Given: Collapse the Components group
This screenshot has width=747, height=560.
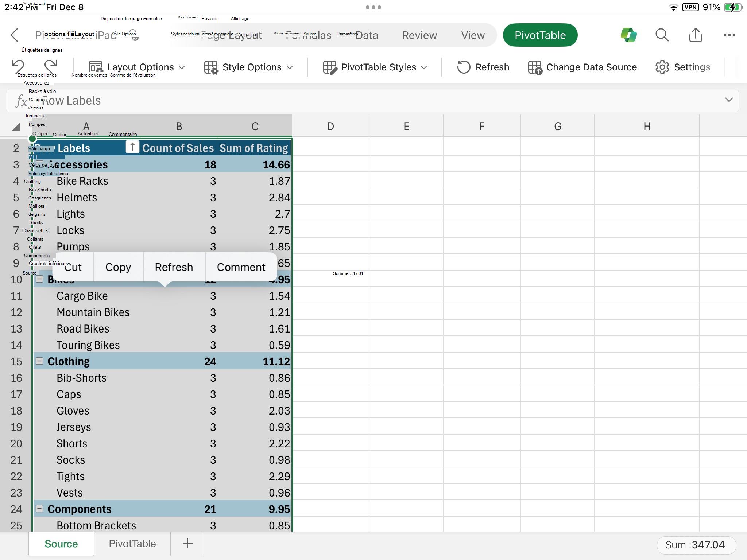Looking at the screenshot, I should pyautogui.click(x=39, y=509).
